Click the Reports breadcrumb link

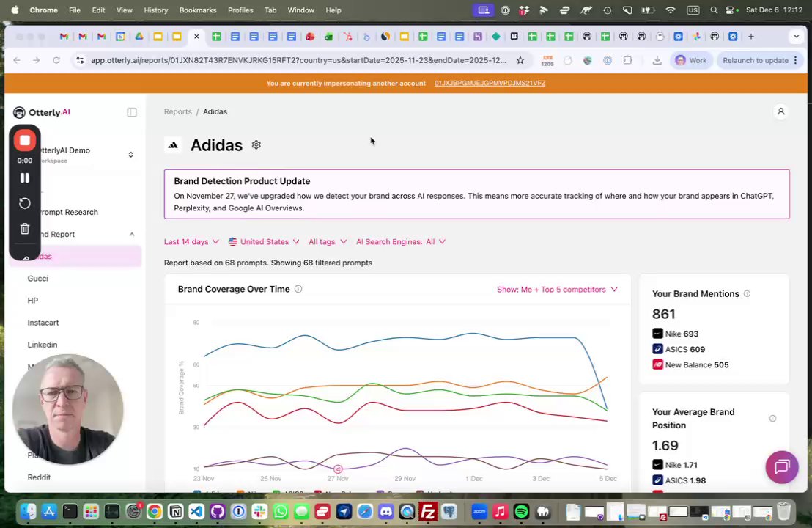[x=177, y=111]
